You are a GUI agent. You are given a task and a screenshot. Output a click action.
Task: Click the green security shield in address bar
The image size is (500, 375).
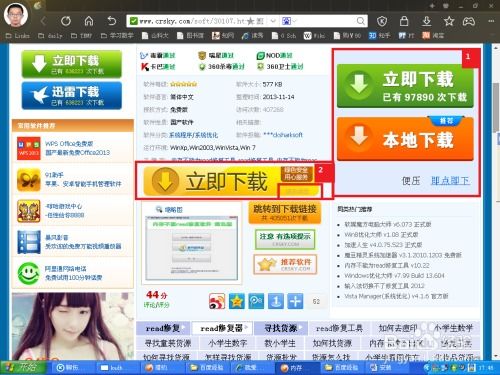(x=133, y=21)
